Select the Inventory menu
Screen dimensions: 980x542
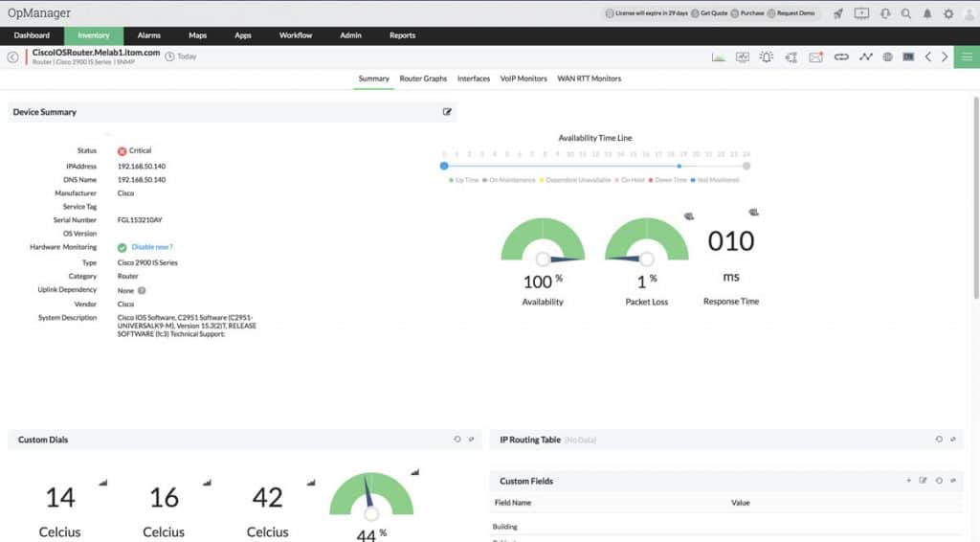(x=94, y=35)
